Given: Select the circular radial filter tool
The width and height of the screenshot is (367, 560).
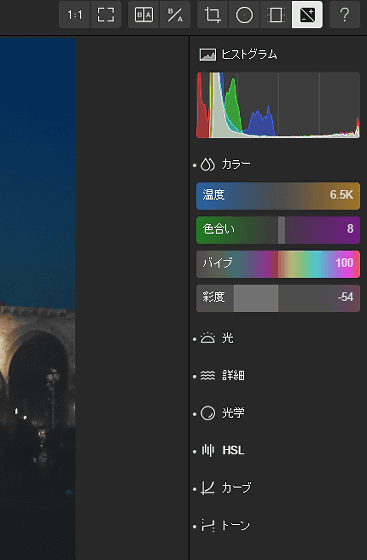Looking at the screenshot, I should click(244, 15).
